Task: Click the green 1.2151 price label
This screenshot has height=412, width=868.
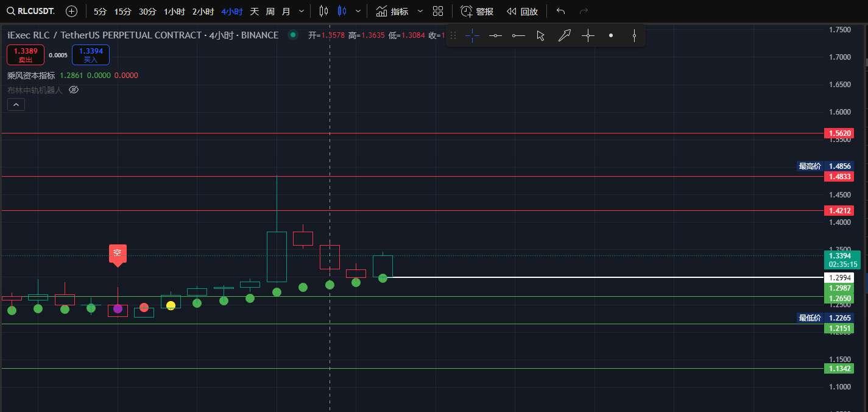Action: pos(839,329)
